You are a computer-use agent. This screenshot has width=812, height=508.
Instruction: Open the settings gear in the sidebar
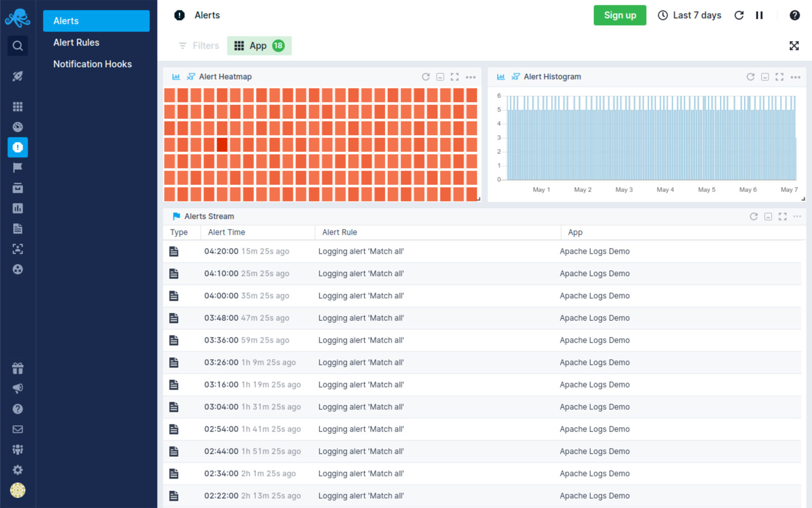(18, 470)
